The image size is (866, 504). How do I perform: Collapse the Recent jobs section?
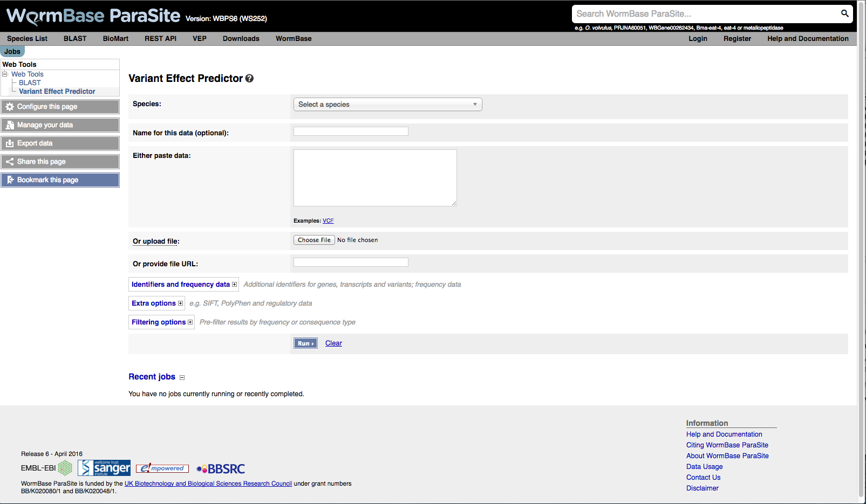(x=182, y=377)
